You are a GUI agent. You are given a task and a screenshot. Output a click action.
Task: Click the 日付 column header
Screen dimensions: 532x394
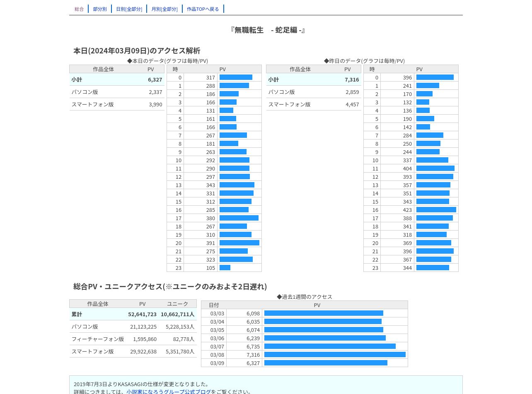(214, 305)
